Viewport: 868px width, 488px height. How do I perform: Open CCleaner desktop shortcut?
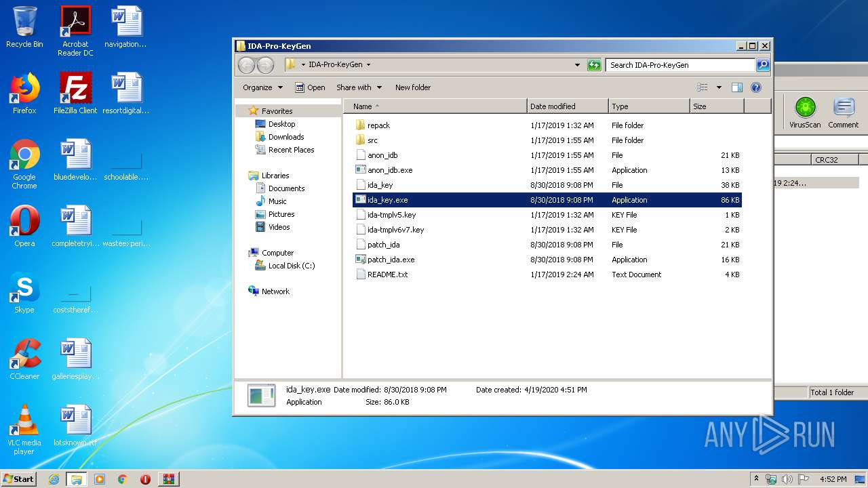click(x=24, y=359)
